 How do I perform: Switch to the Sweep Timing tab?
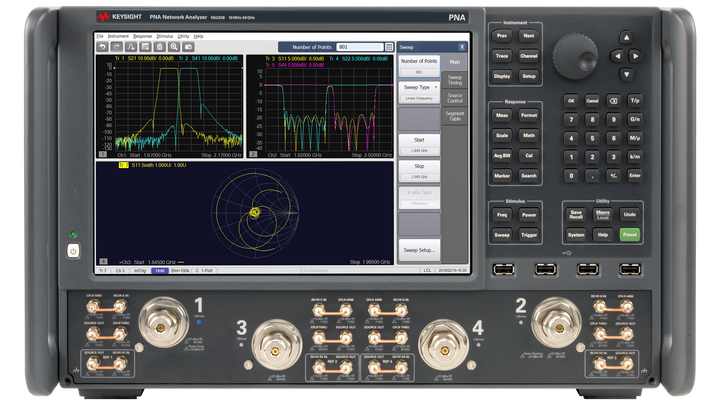pos(455,79)
